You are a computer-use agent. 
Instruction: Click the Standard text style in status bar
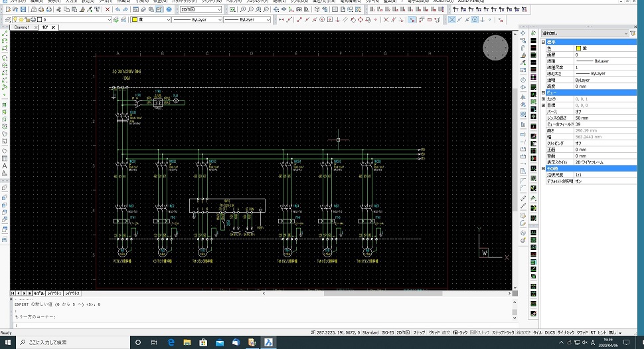(x=370, y=332)
